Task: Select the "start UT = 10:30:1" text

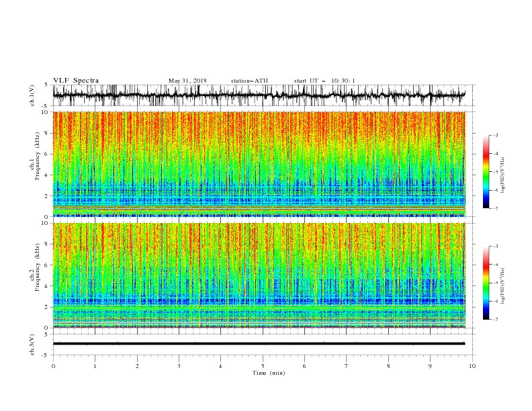Action: coord(324,81)
